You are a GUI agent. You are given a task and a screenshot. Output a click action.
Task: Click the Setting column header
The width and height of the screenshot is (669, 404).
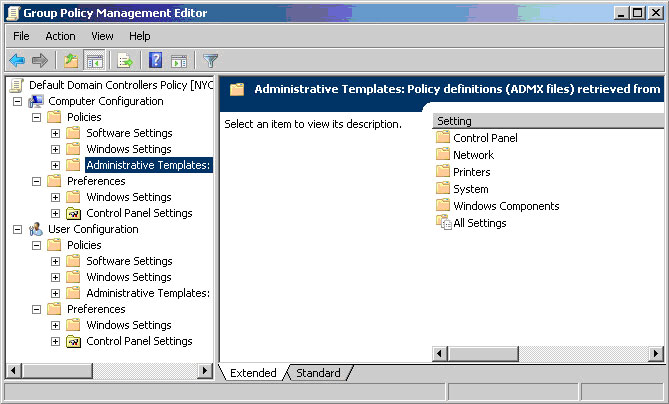(548, 121)
